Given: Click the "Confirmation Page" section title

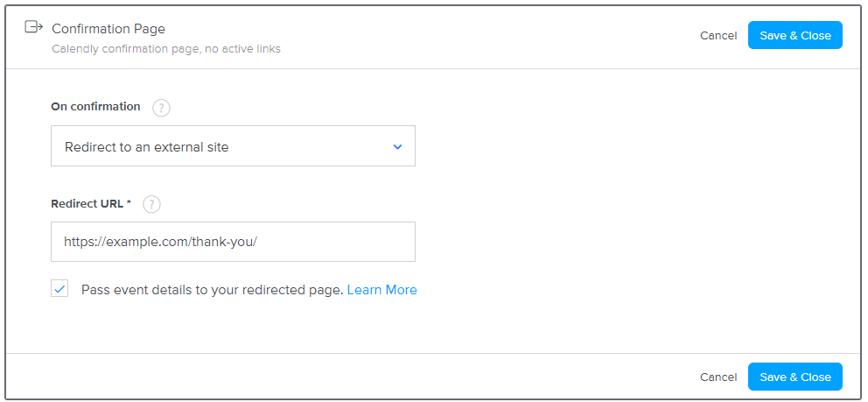Looking at the screenshot, I should (x=108, y=29).
